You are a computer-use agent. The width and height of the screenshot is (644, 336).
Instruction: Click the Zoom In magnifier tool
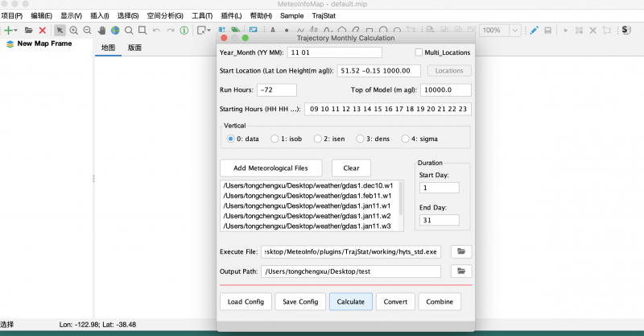(x=73, y=31)
